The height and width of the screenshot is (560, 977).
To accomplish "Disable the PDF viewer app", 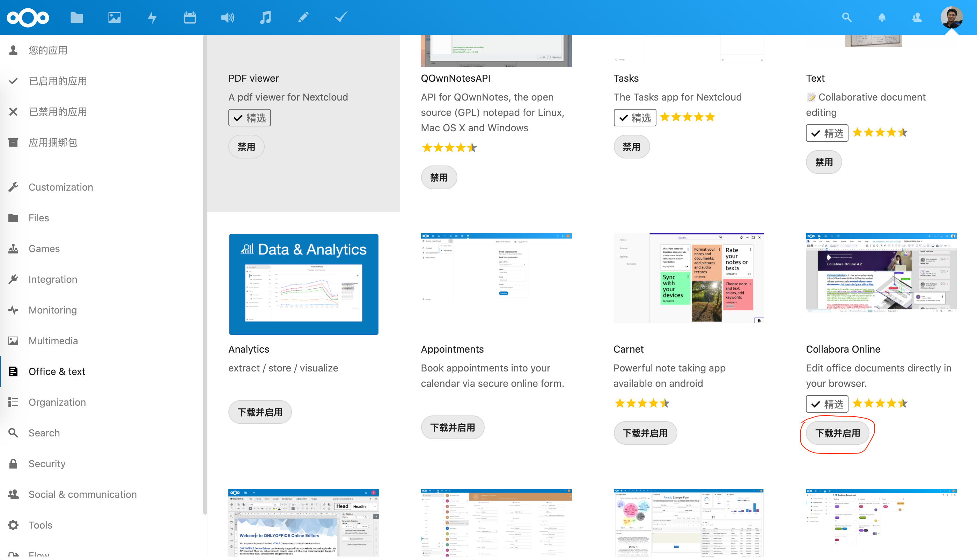I will point(246,147).
